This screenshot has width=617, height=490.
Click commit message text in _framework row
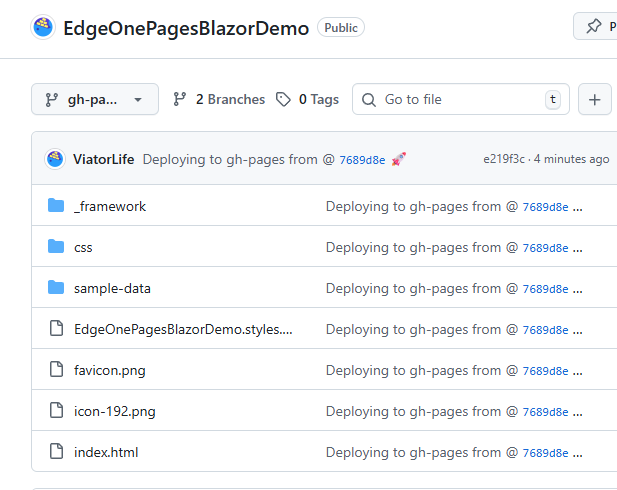[x=422, y=207]
